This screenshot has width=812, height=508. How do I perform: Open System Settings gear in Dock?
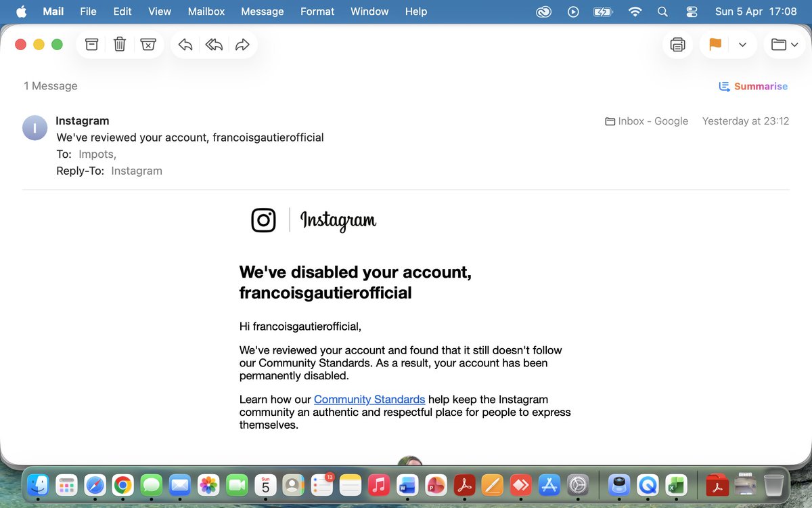[x=578, y=485]
